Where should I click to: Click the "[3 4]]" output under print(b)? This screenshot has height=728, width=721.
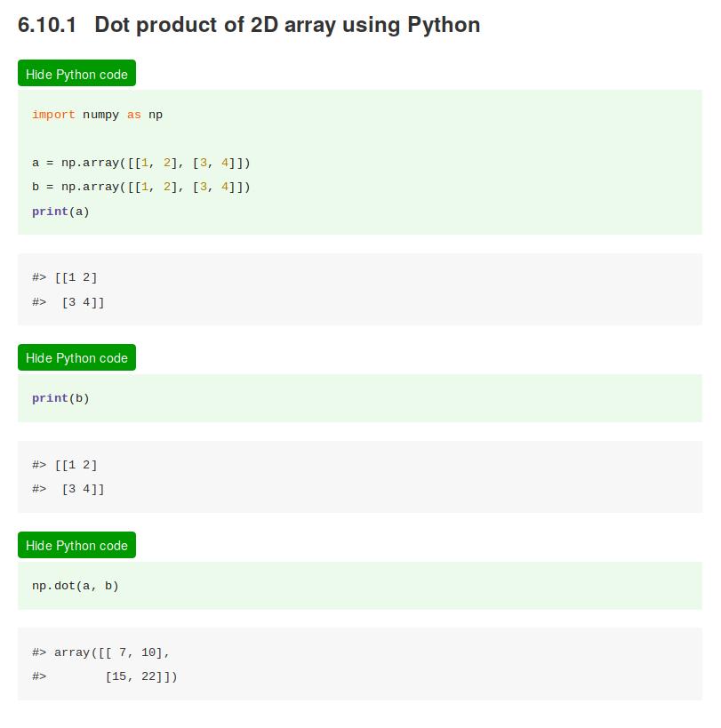tap(83, 489)
